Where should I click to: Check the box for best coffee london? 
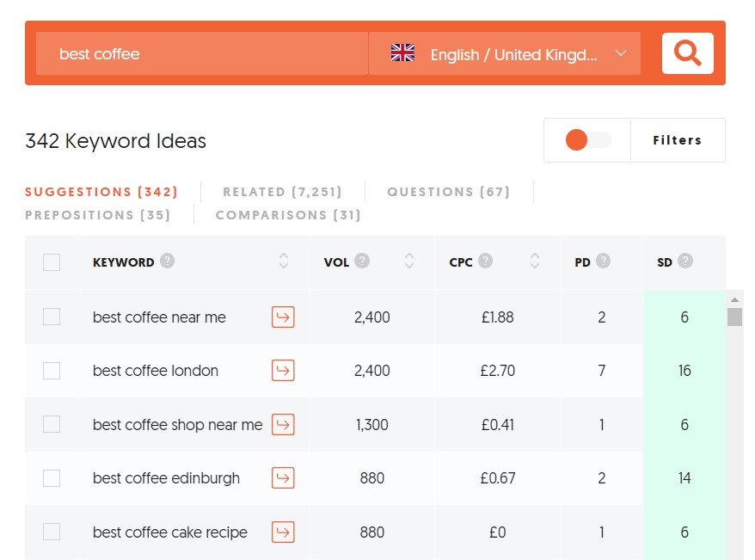(x=52, y=370)
